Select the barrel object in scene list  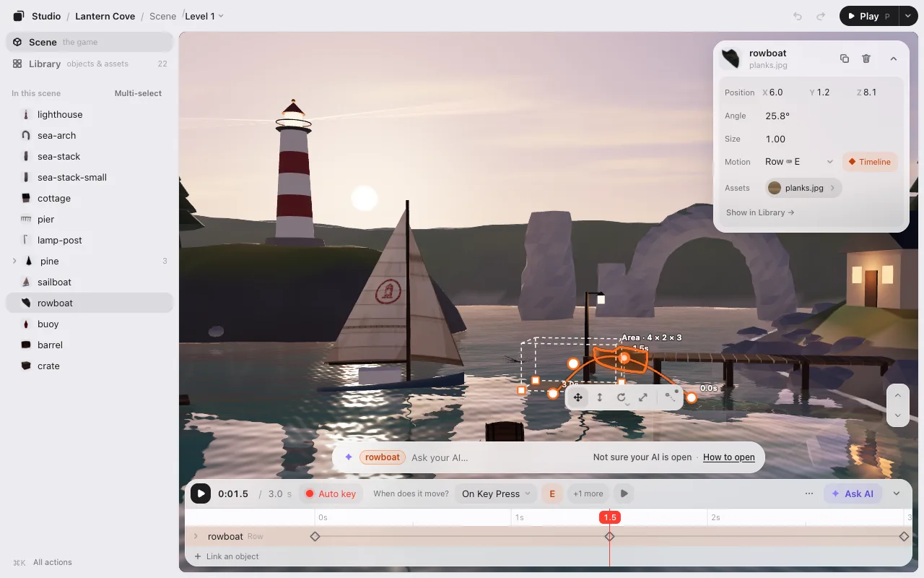pyautogui.click(x=90, y=345)
